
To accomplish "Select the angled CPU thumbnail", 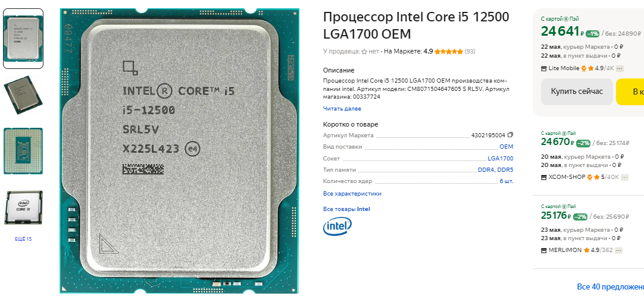I will point(23,95).
